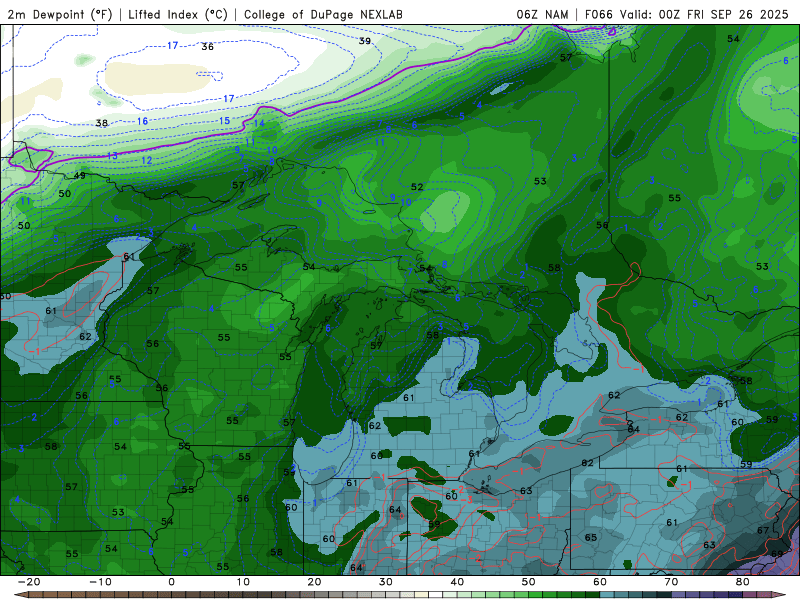
Task: Click the black dewpoint value 67
Action: click(763, 531)
